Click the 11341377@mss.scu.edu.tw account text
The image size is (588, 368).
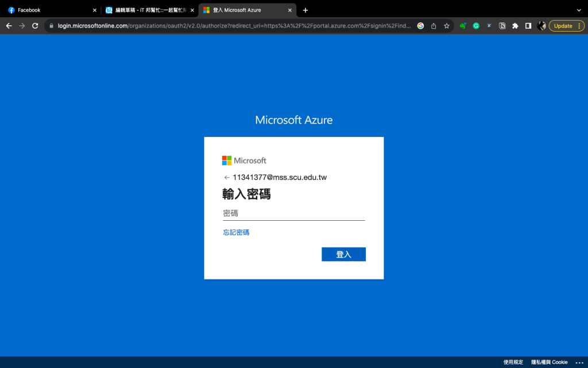click(x=280, y=177)
